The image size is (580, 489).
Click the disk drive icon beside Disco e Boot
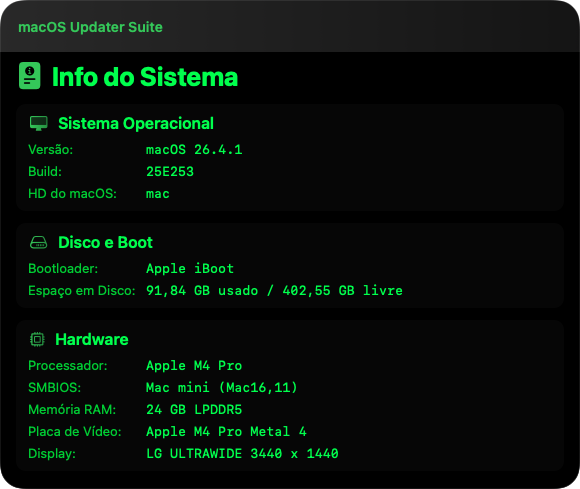(38, 243)
